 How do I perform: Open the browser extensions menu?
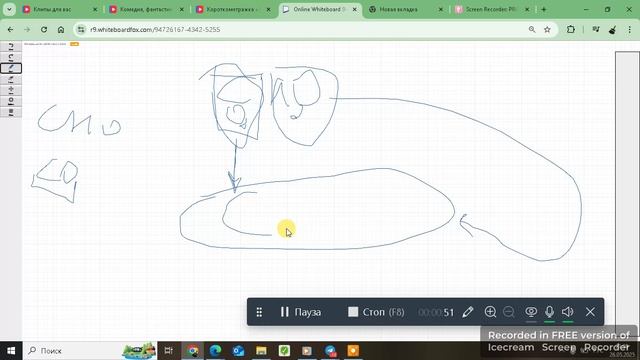(x=571, y=29)
